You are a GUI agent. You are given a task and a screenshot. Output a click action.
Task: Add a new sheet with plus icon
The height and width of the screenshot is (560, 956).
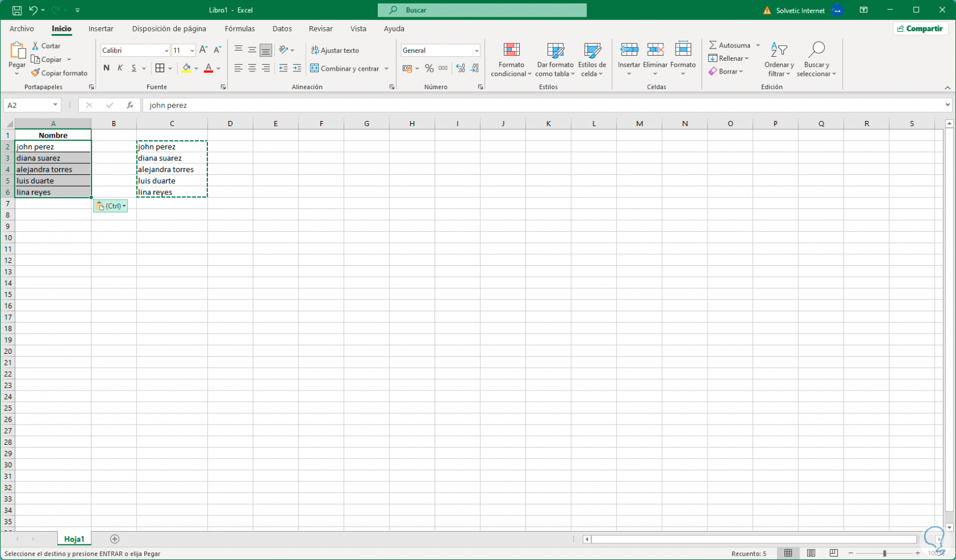coord(115,539)
